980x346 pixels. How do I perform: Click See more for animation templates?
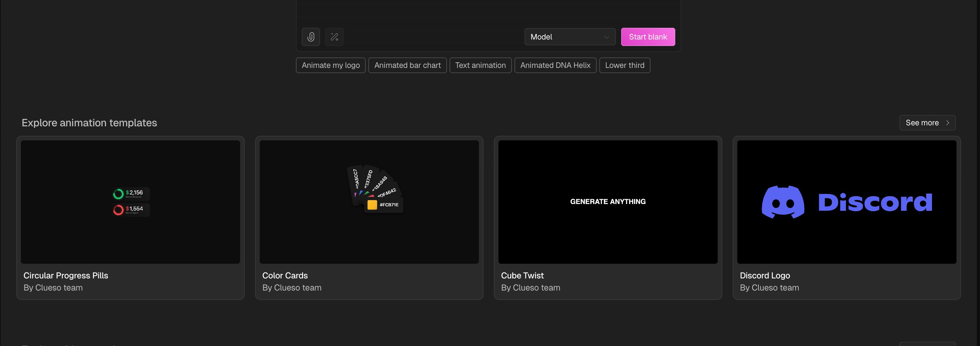(927, 123)
